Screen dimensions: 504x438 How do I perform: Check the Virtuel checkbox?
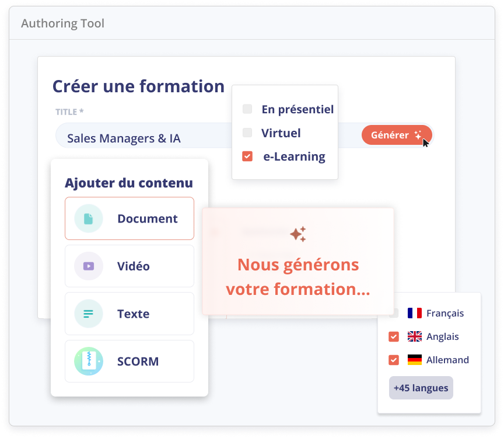coord(247,133)
